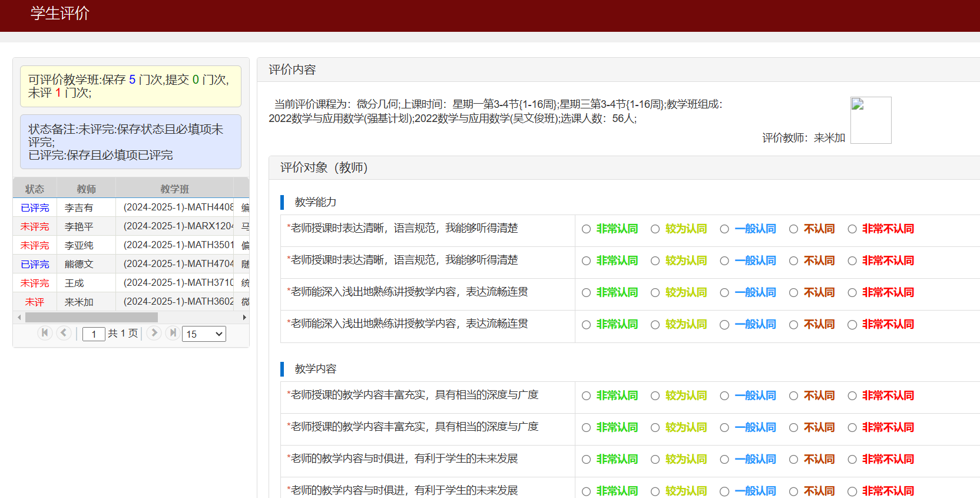The height and width of the screenshot is (498, 980).
Task: Click the previous page arrow icon
Action: click(64, 333)
